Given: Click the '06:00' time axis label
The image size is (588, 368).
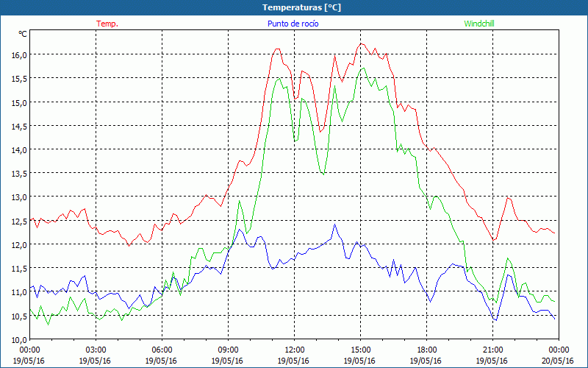Looking at the screenshot, I should click(x=162, y=350).
